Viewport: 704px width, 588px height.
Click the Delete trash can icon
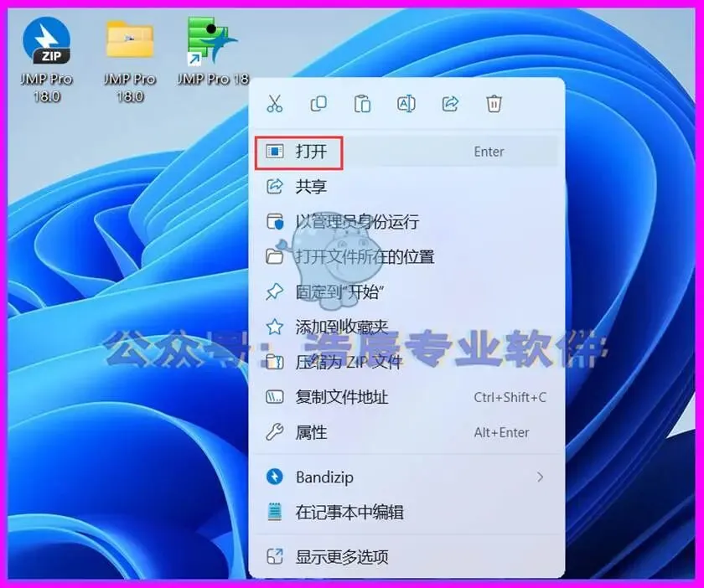(494, 104)
